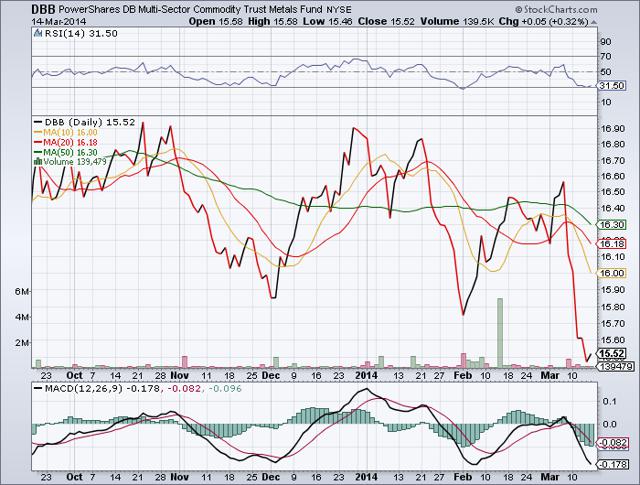Screen dimensions: 640x485
Task: Click the 14-Mar-2014 date label
Action: click(59, 22)
